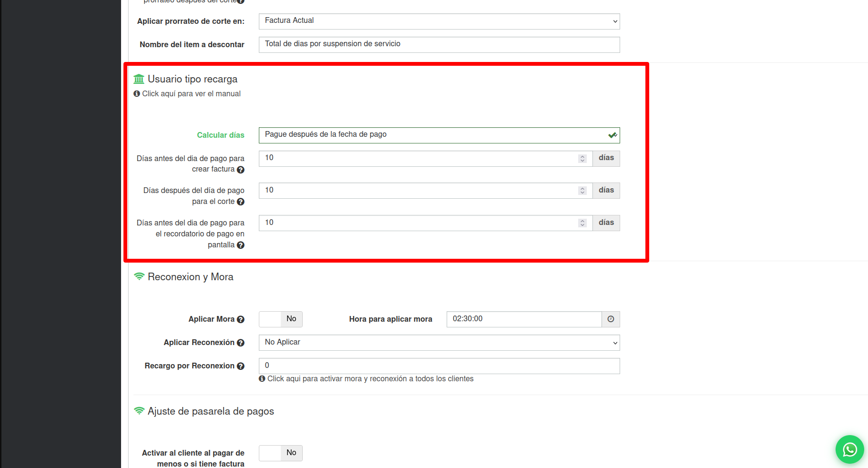
Task: Click help icon beside 'pantalla' label
Action: point(241,245)
